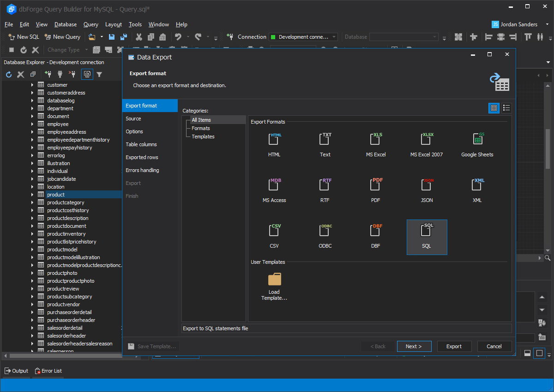
Task: Go to the Source wizard page
Action: [x=150, y=119]
